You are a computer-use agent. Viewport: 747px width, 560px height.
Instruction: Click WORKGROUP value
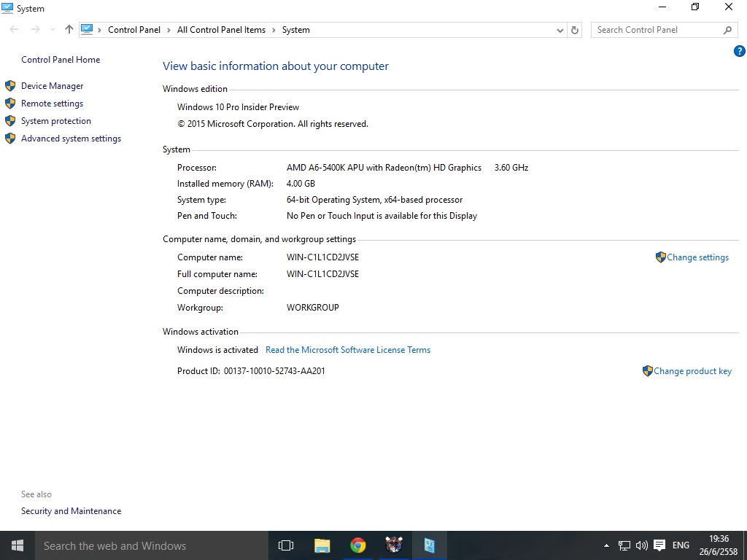[312, 308]
